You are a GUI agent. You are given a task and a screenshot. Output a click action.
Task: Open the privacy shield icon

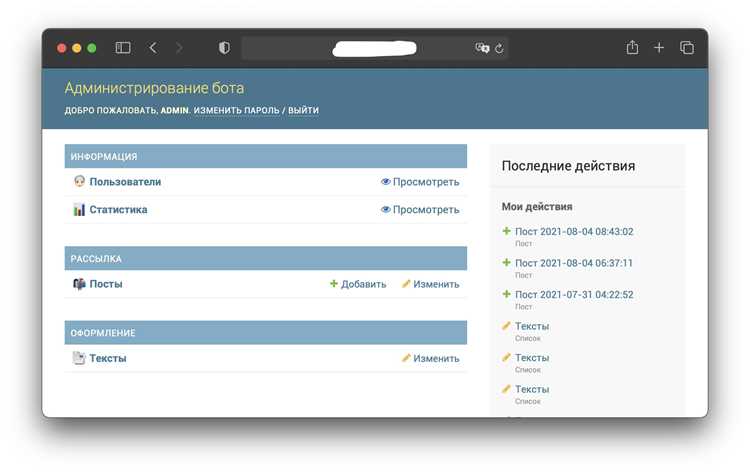[x=224, y=48]
